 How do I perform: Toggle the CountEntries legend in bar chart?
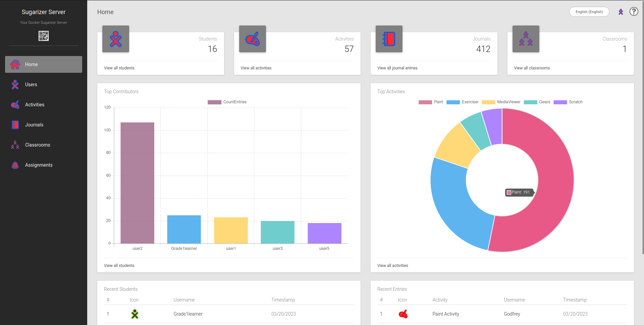click(x=227, y=102)
